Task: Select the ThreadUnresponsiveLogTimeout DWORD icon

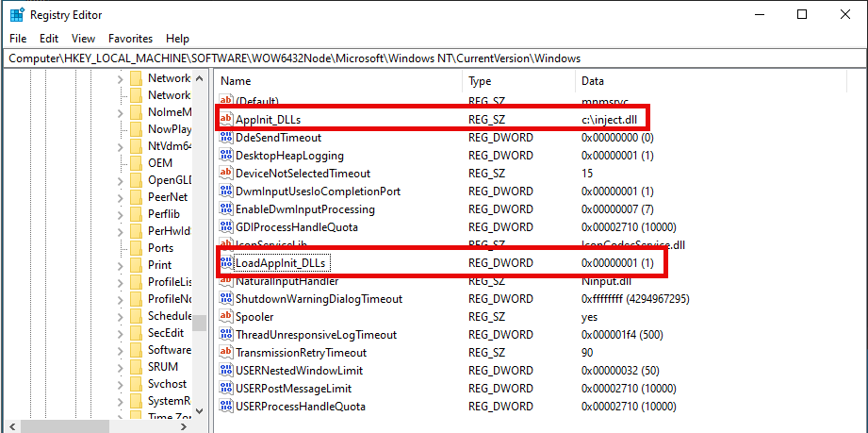Action: (x=226, y=335)
